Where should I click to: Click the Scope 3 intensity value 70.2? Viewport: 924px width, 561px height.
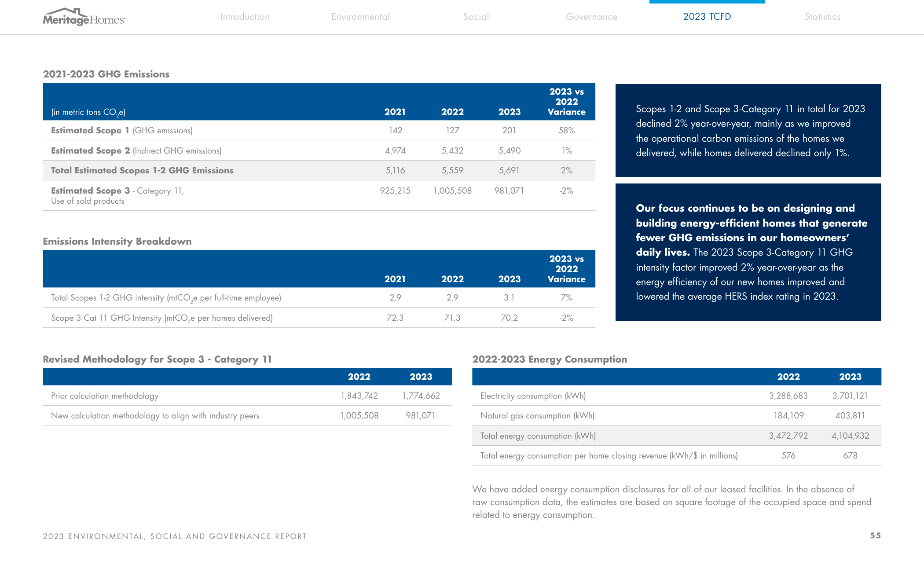[509, 318]
